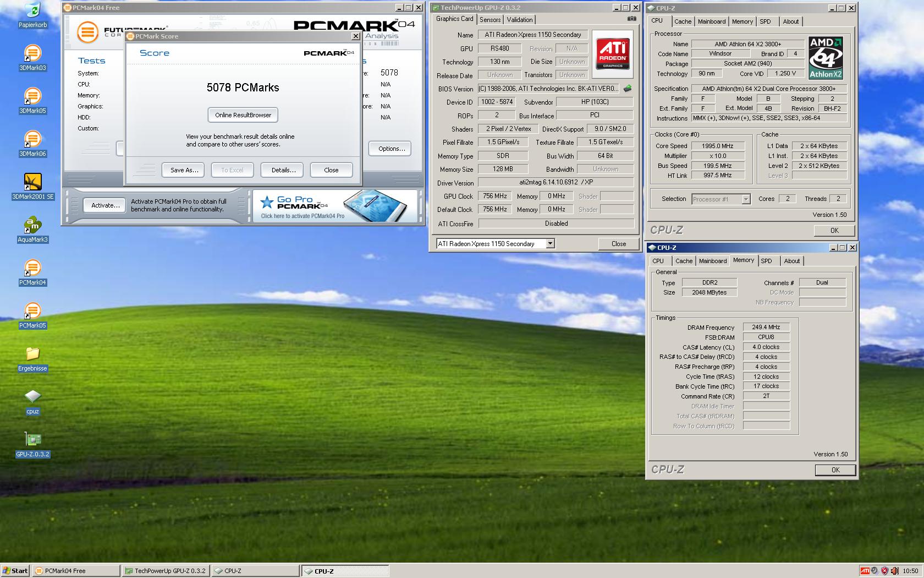
Task: Switch to Mainboard tab in upper CPU-Z
Action: pyautogui.click(x=712, y=21)
